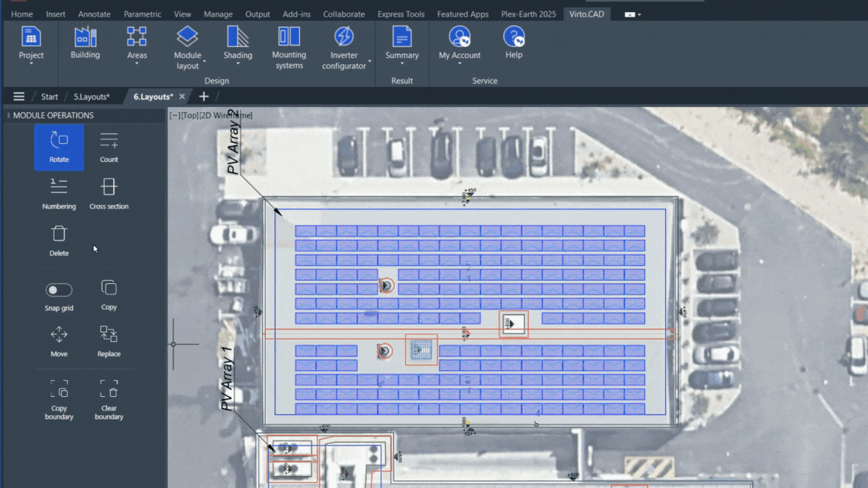Screen dimensions: 868x488
Task: Open Plex-Earth 2025 ribbon tab
Action: pyautogui.click(x=528, y=14)
